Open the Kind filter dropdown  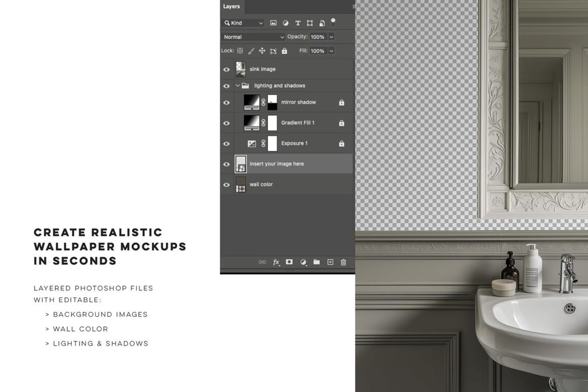[243, 23]
